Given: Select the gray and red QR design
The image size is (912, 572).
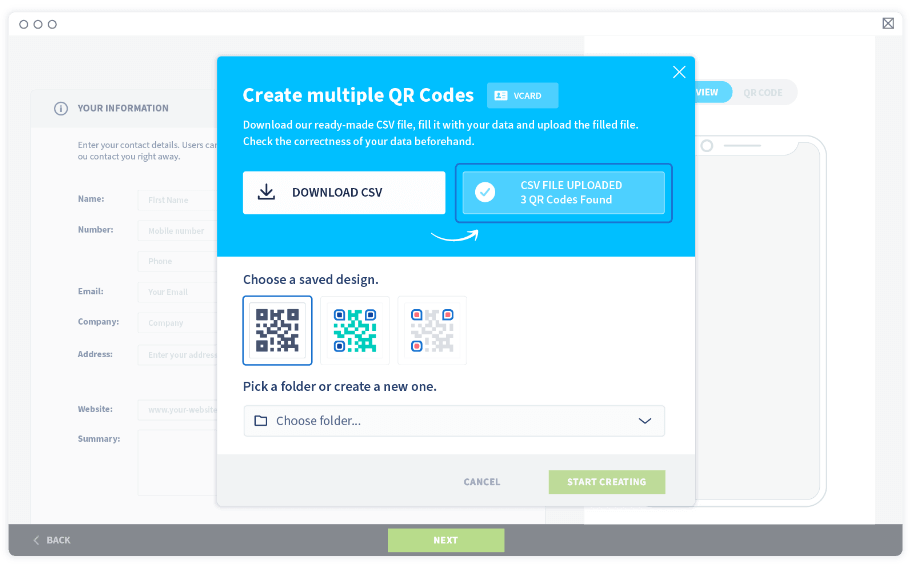Looking at the screenshot, I should 432,331.
